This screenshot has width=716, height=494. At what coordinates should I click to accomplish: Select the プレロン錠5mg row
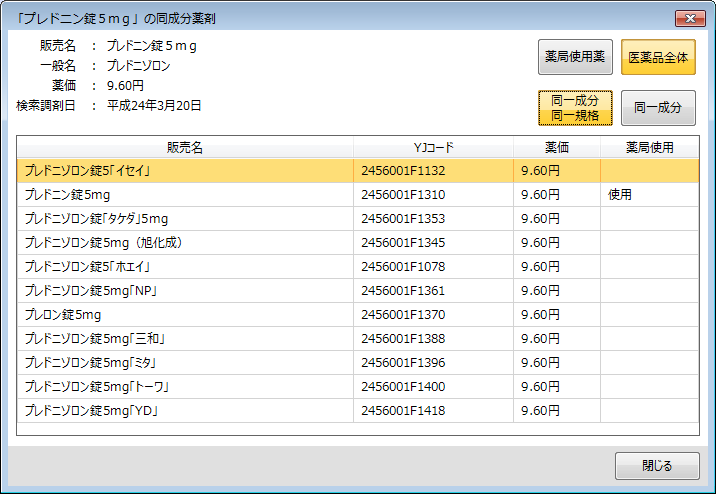point(358,315)
